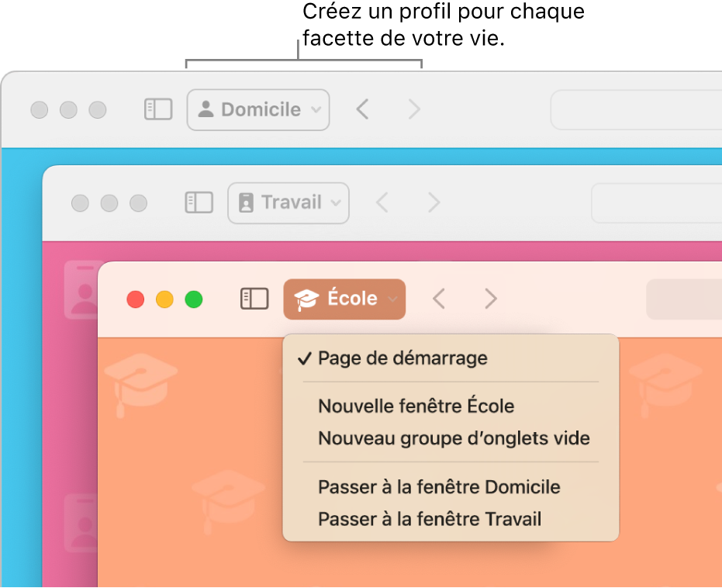This screenshot has width=722, height=588.
Task: Go forward in the Domicile window
Action: (x=414, y=109)
